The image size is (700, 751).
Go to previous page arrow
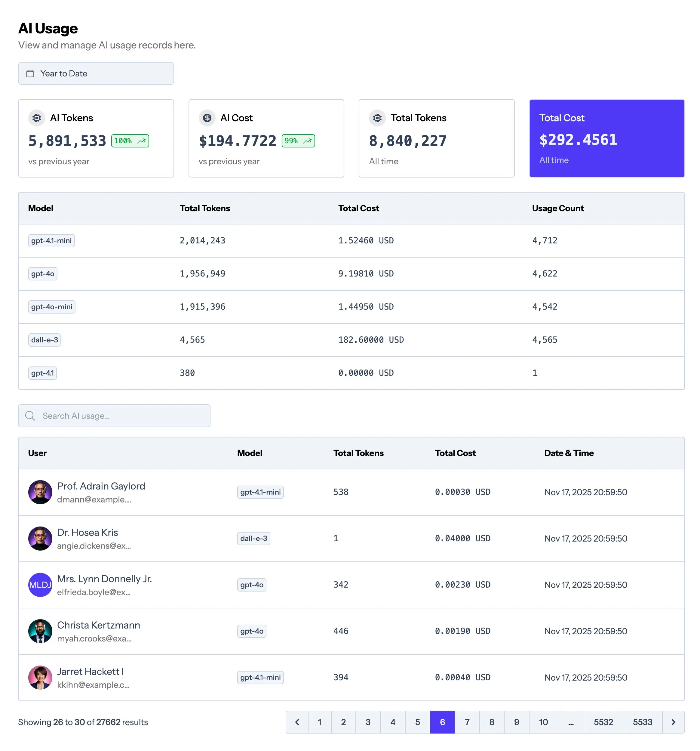pos(297,722)
